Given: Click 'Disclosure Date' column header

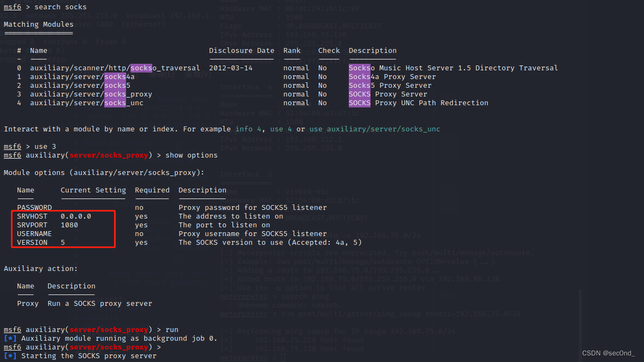Looking at the screenshot, I should 241,51.
